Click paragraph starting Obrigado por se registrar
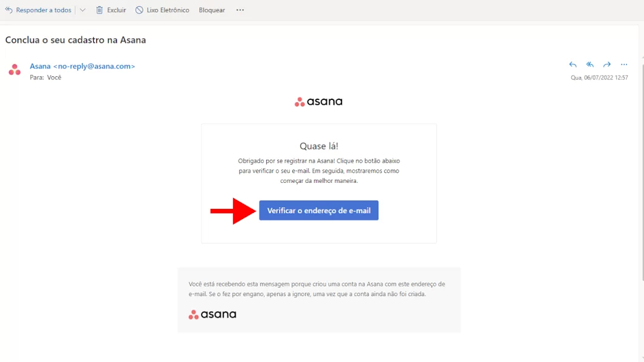Screen dimensions: 644x362 coord(319,171)
